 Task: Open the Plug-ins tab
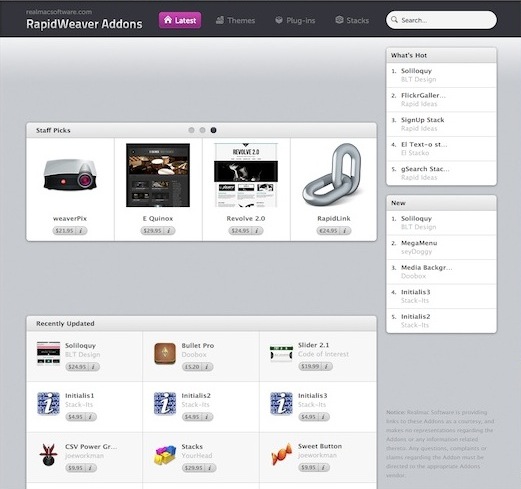[295, 20]
